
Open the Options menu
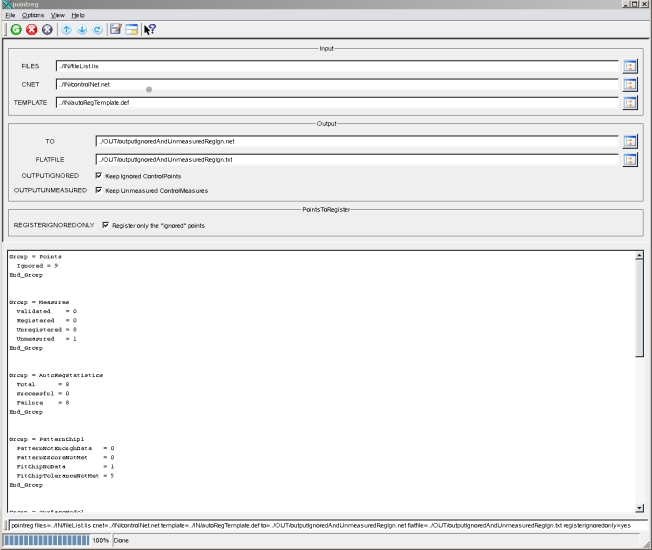coord(32,16)
